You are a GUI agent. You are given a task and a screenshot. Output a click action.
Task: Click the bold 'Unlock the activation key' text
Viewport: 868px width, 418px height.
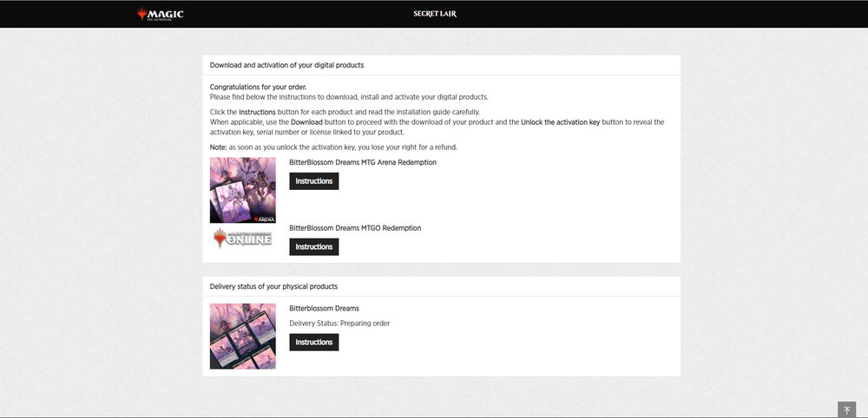560,122
